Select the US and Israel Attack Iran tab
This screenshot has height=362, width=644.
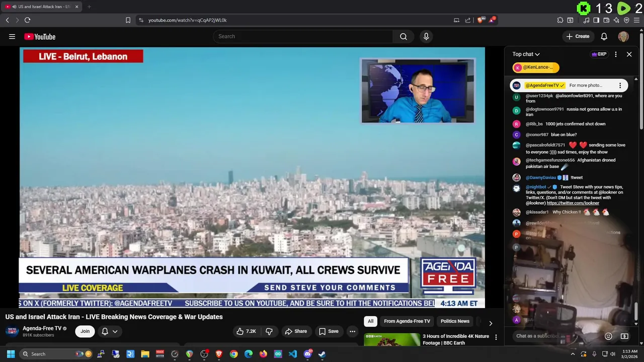(41, 7)
